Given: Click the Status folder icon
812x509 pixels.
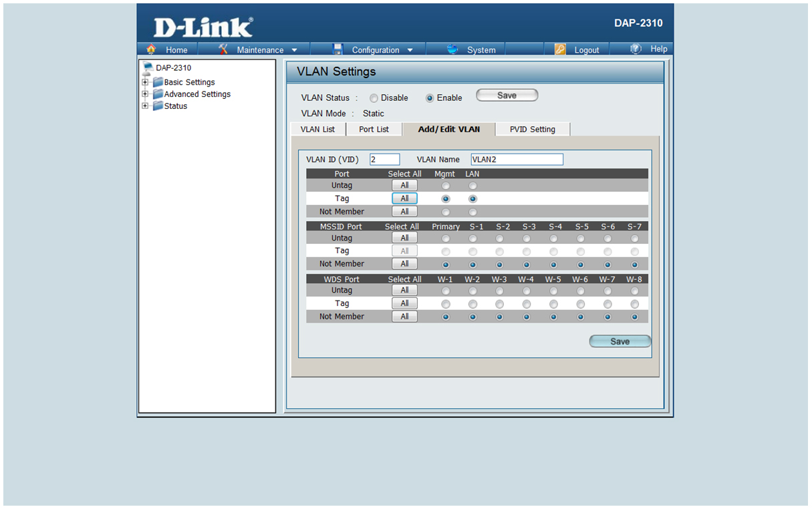Looking at the screenshot, I should tap(158, 106).
